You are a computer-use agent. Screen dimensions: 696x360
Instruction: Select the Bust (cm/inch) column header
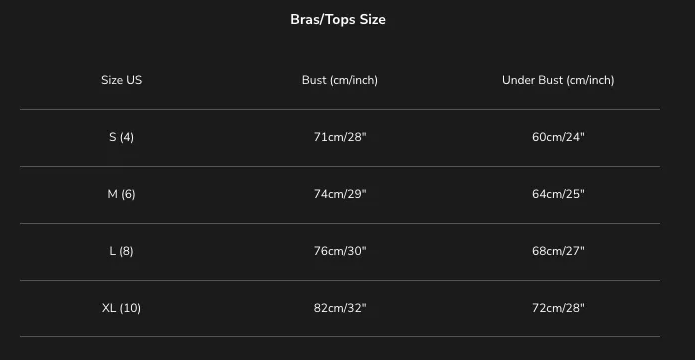coord(340,80)
